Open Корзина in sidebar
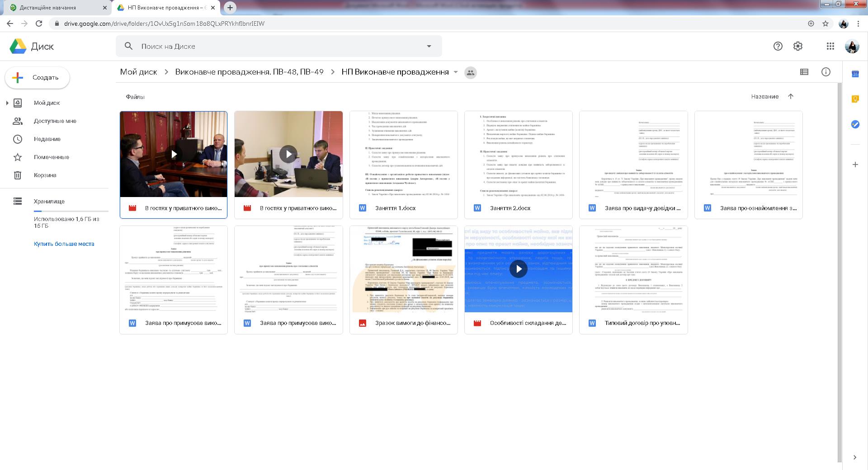868x470 pixels. (45, 175)
